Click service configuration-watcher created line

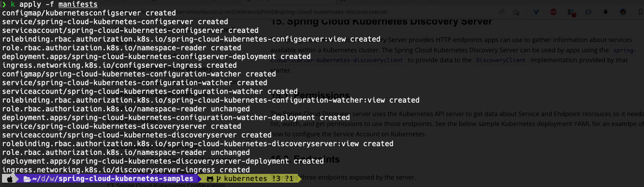(134, 83)
